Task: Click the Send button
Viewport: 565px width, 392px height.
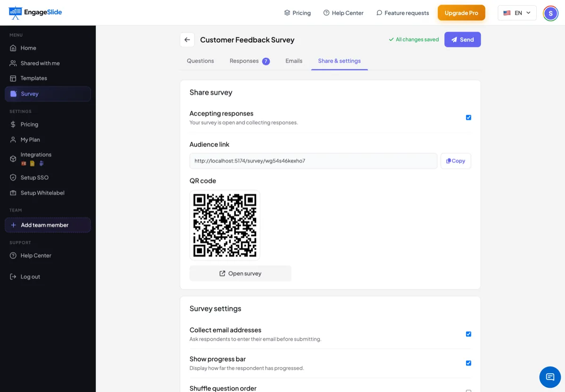Action: tap(462, 40)
